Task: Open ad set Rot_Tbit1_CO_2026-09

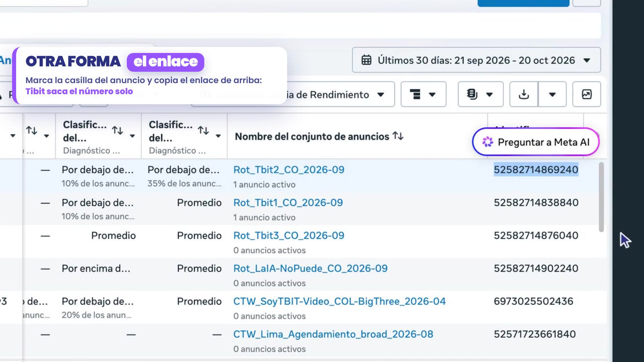Action: click(x=288, y=202)
